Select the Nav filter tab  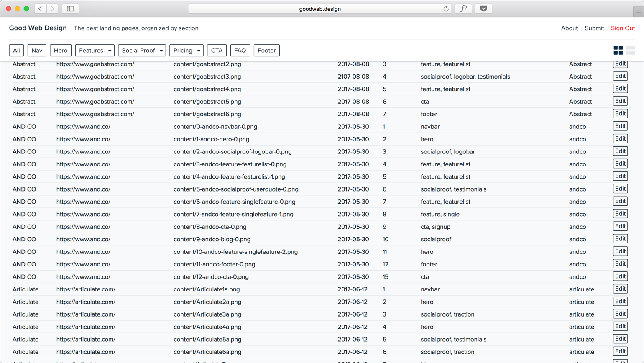(37, 51)
